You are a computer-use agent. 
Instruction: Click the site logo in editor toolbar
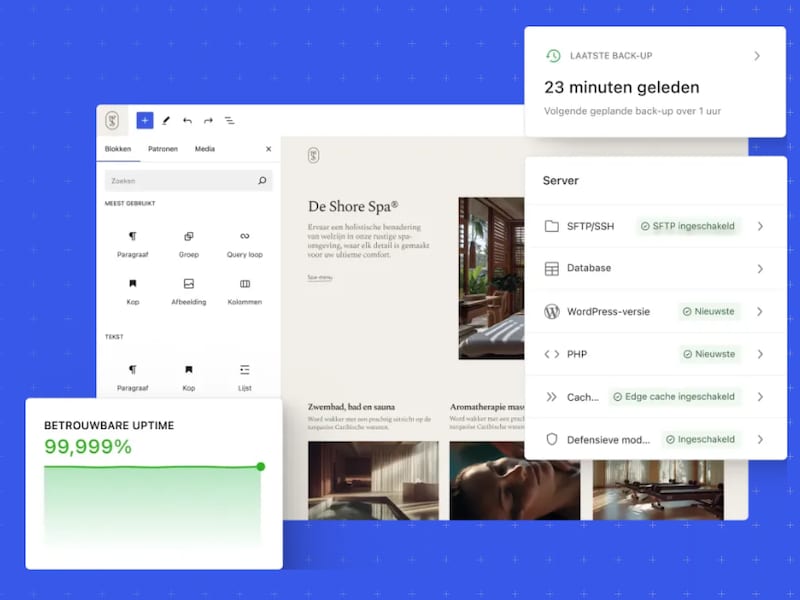(x=112, y=121)
